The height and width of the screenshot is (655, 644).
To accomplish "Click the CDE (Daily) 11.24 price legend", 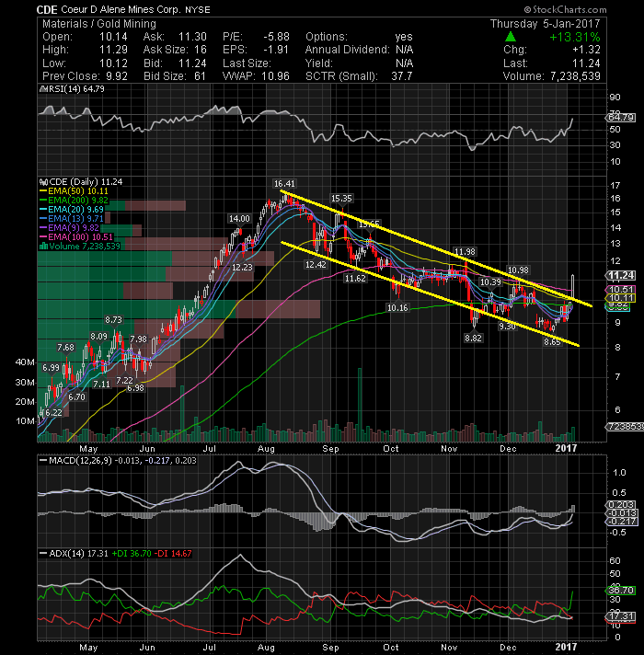I will coord(81,182).
